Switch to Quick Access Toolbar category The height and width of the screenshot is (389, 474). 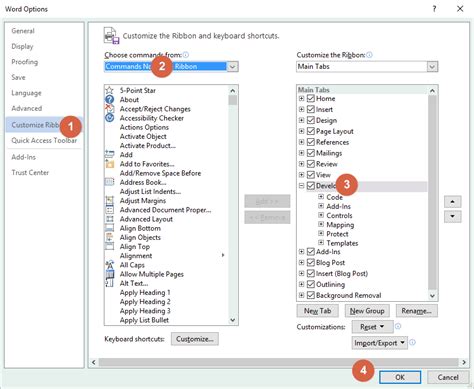44,140
